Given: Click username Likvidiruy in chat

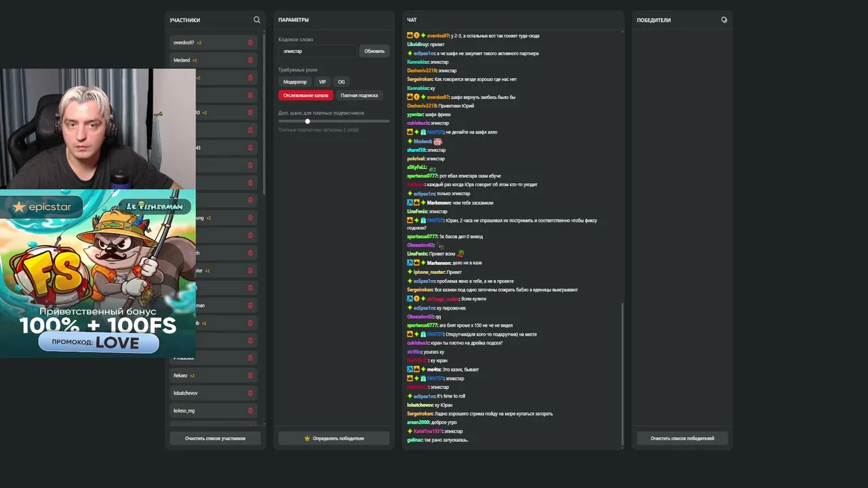Looking at the screenshot, I should (416, 44).
